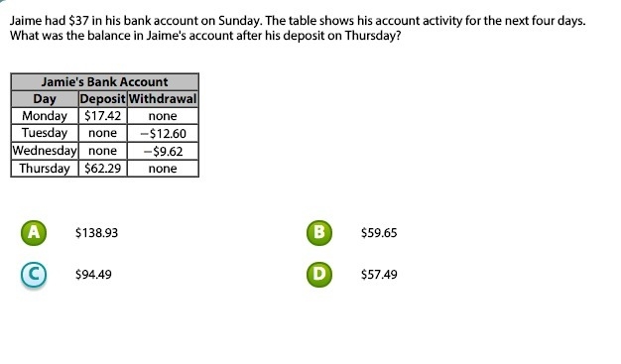Select the Tuesday row label
621x364 pixels.
click(45, 133)
